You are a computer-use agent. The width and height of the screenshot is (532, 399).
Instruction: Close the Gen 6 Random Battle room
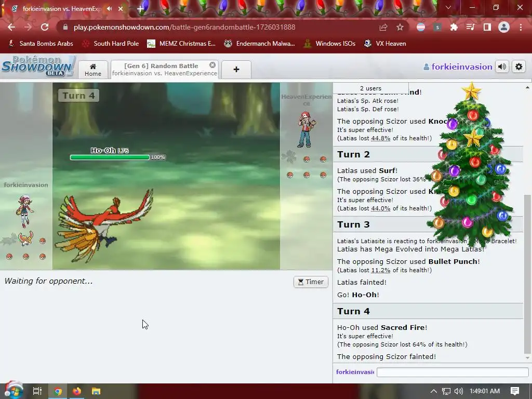[212, 65]
